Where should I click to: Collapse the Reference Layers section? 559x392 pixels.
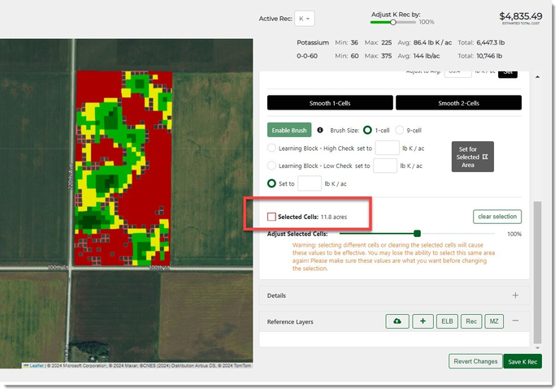515,321
